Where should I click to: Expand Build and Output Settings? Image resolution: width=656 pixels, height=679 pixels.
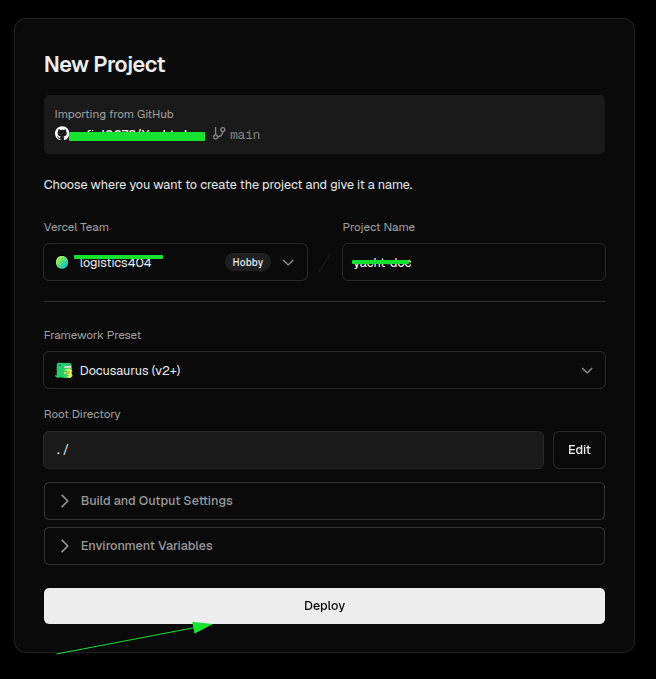[x=324, y=501]
